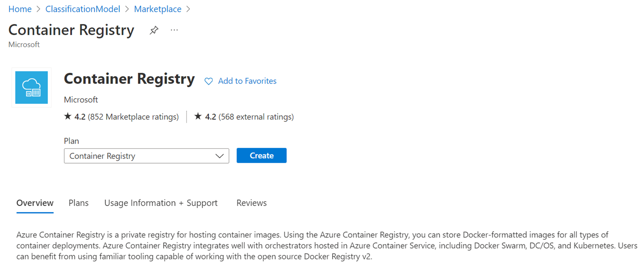
Task: Click the Plan dropdown chevron arrow
Action: [x=219, y=156]
